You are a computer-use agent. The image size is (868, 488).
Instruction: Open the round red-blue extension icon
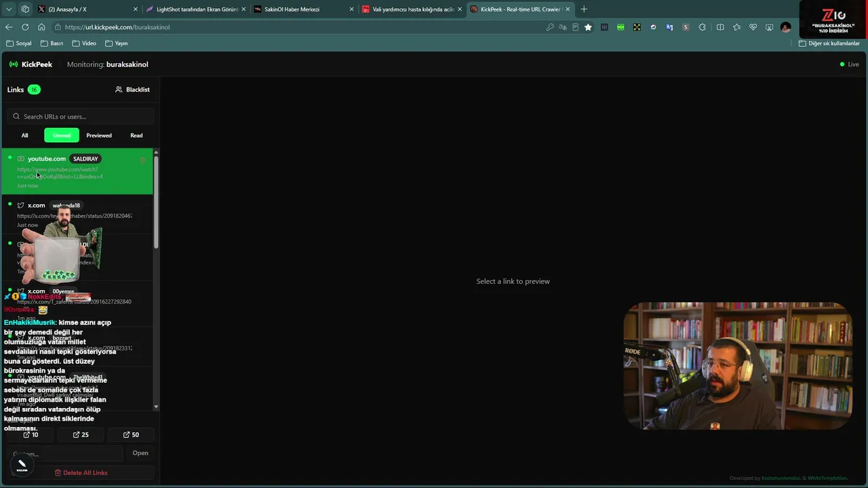click(653, 27)
